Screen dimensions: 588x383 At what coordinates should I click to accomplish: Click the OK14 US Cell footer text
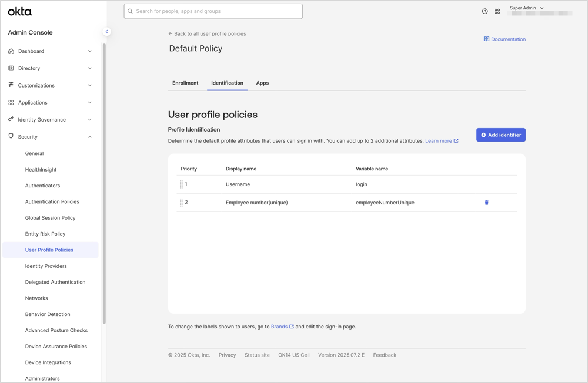point(293,355)
